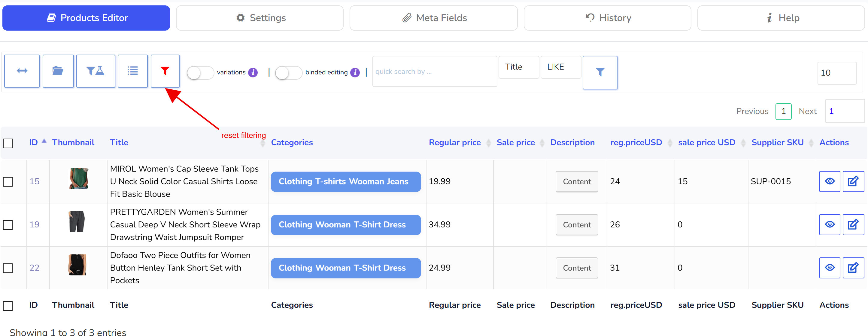This screenshot has width=868, height=336.
Task: Click the red reset filtering funnel button
Action: click(x=165, y=71)
